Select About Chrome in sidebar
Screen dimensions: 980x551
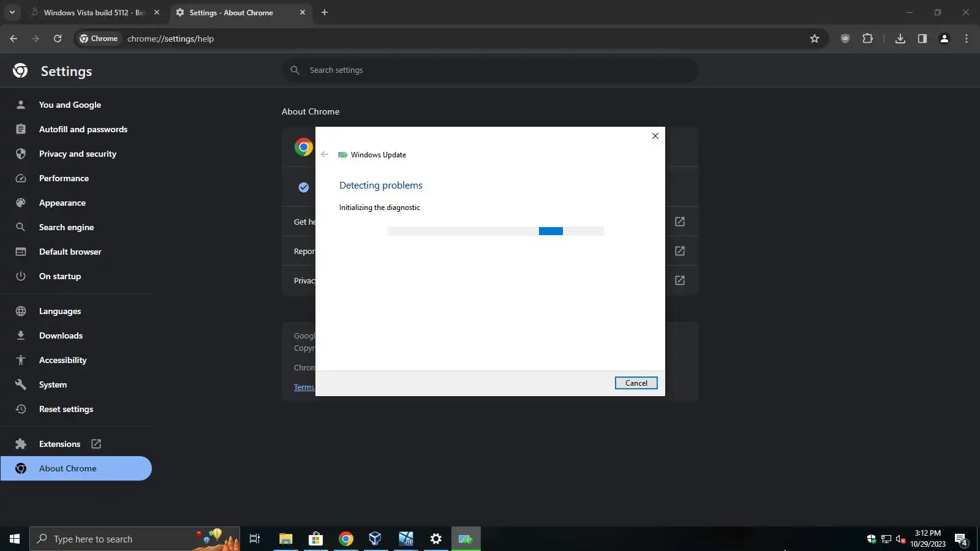pyautogui.click(x=76, y=468)
